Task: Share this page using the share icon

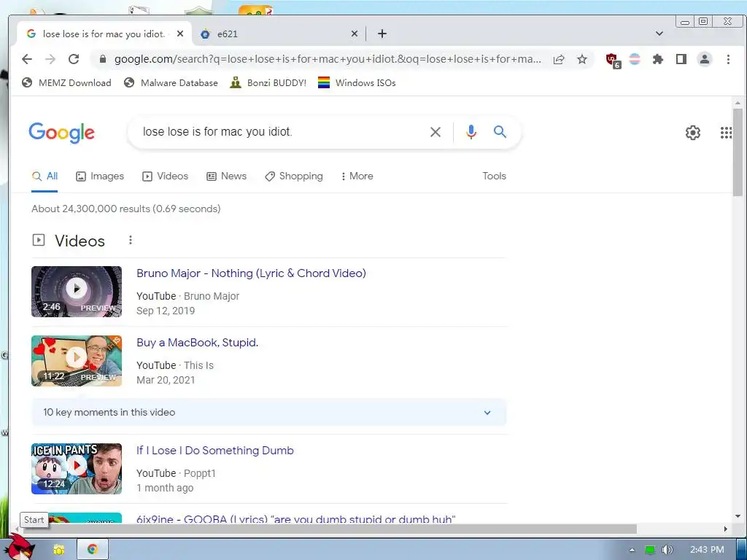Action: pyautogui.click(x=559, y=59)
